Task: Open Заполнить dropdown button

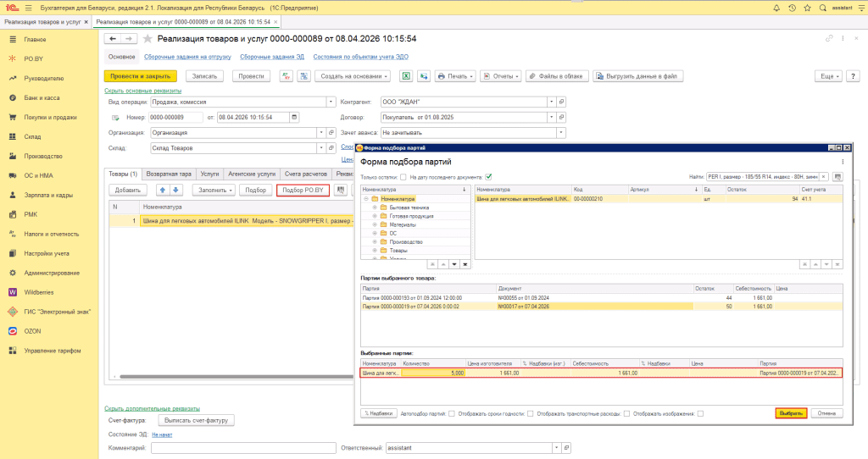Action: (214, 191)
